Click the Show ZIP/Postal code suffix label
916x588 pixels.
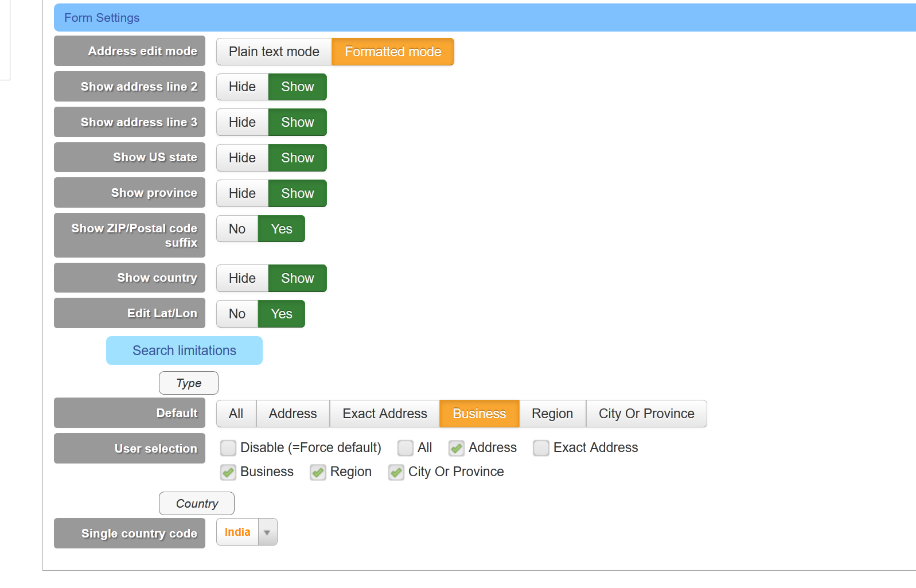(130, 235)
